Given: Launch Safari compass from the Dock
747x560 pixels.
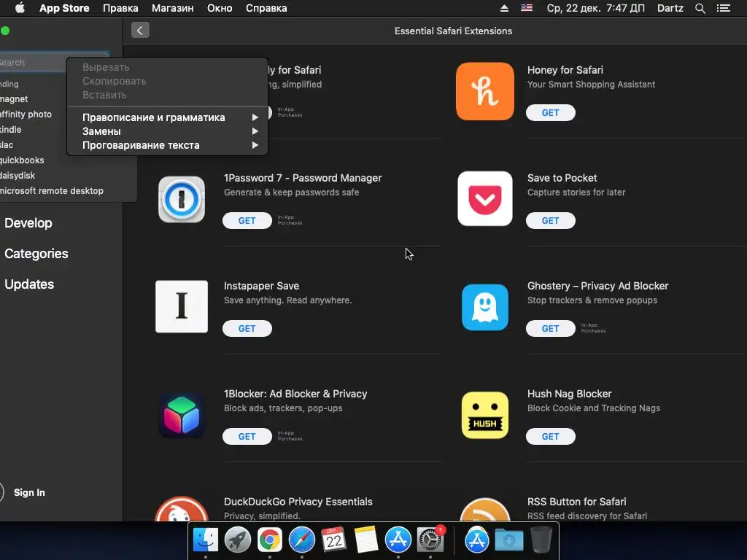Looking at the screenshot, I should pyautogui.click(x=301, y=540).
